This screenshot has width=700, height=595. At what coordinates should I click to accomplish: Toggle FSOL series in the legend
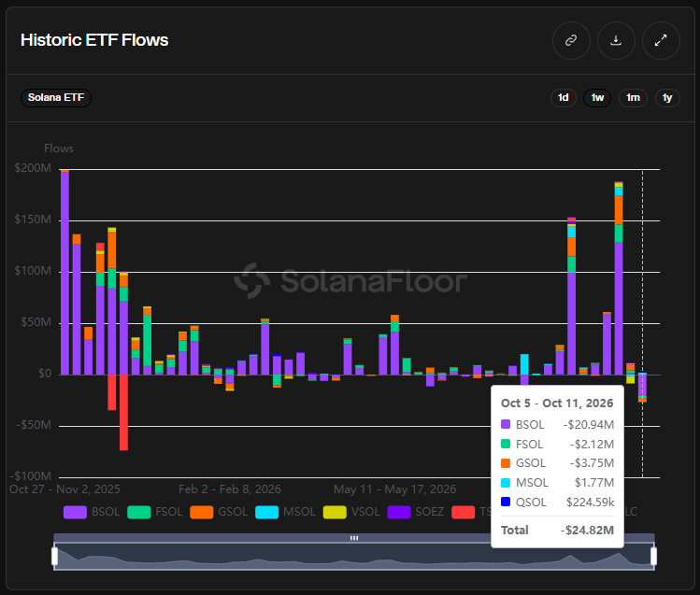(x=155, y=512)
